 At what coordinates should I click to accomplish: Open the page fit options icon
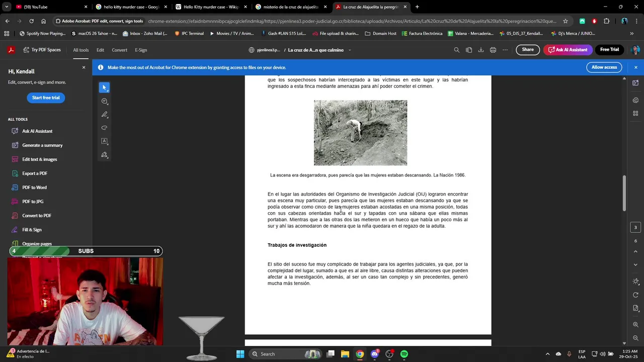coord(635,308)
